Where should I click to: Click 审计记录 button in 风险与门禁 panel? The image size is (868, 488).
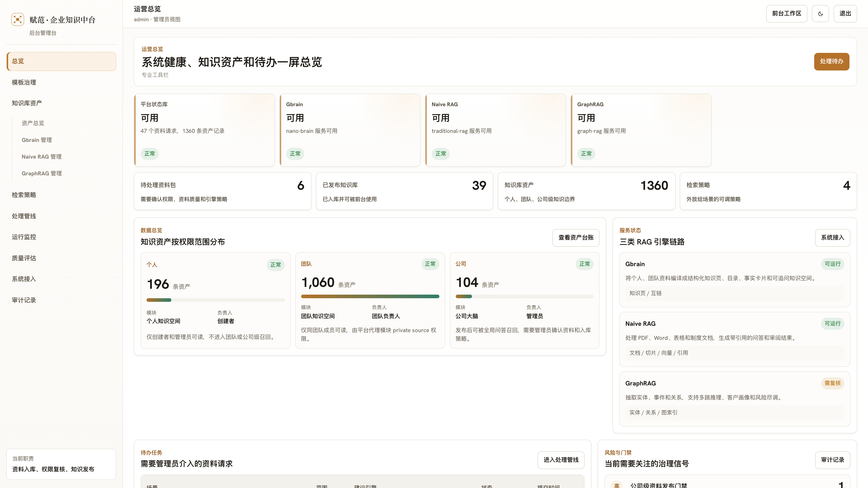pos(832,460)
